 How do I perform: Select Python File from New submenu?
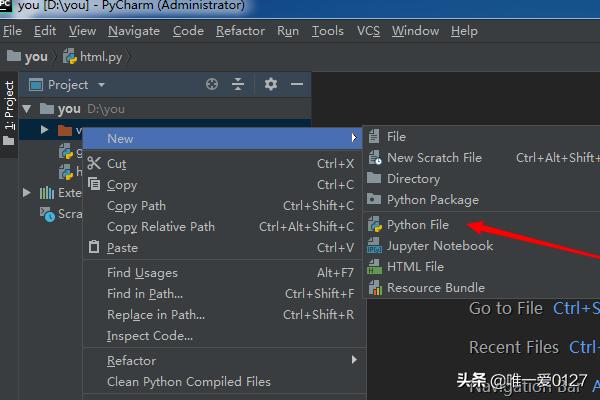(x=418, y=225)
